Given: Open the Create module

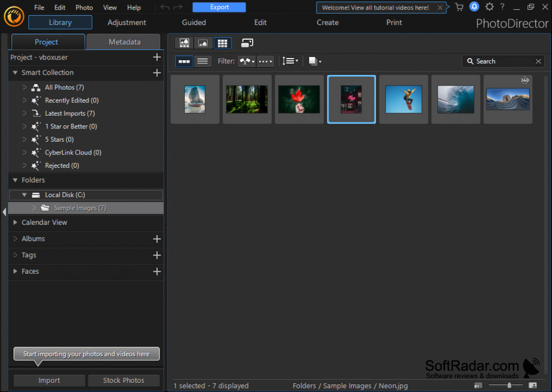Looking at the screenshot, I should pos(328,22).
